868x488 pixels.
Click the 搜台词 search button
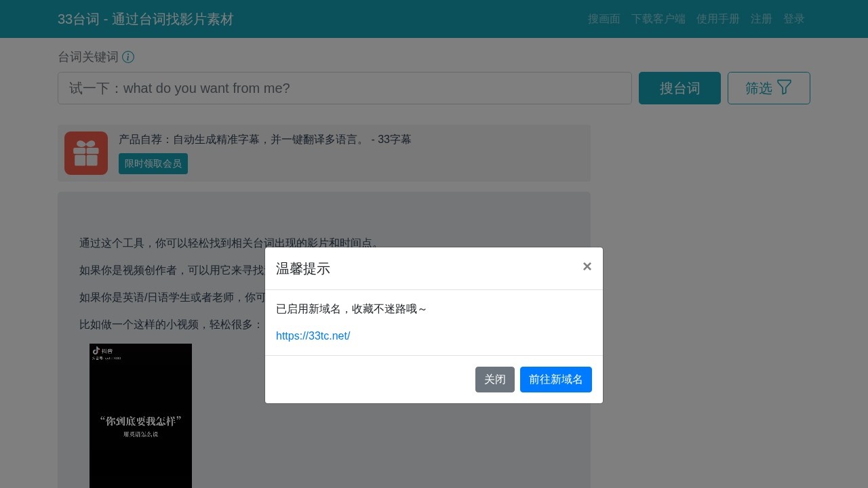click(679, 88)
